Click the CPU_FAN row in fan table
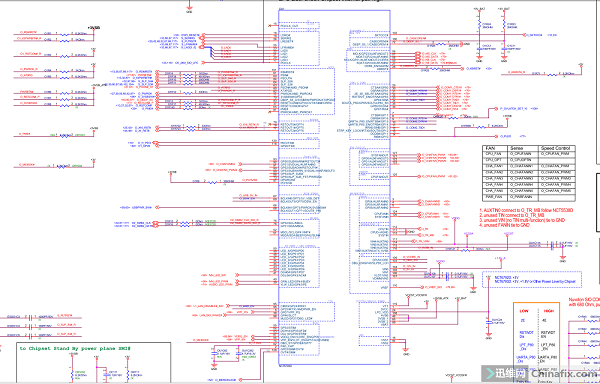This screenshot has width=600, height=384. point(529,154)
